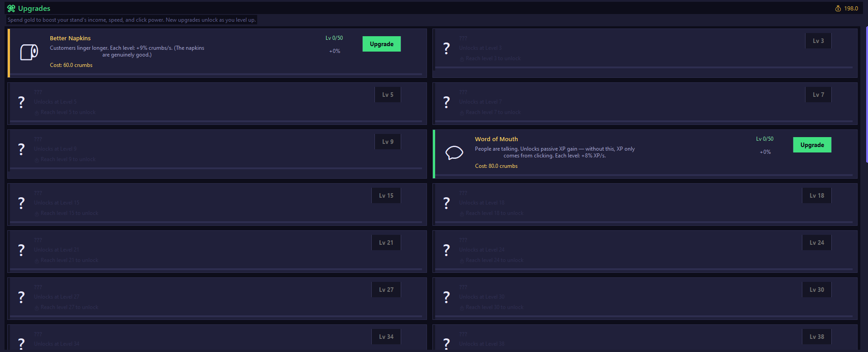Click the gold coin balance icon
Viewport: 868px width, 352px height.
coord(838,9)
